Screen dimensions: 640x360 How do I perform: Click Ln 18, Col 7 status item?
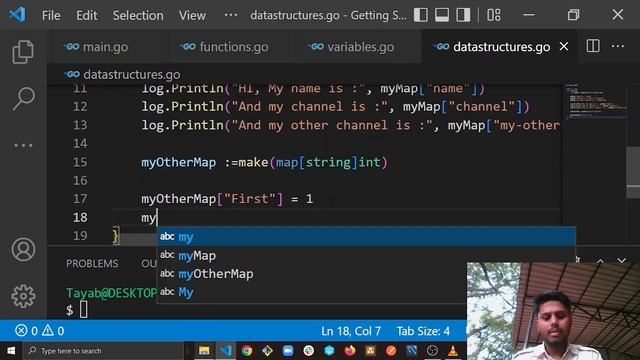point(351,331)
